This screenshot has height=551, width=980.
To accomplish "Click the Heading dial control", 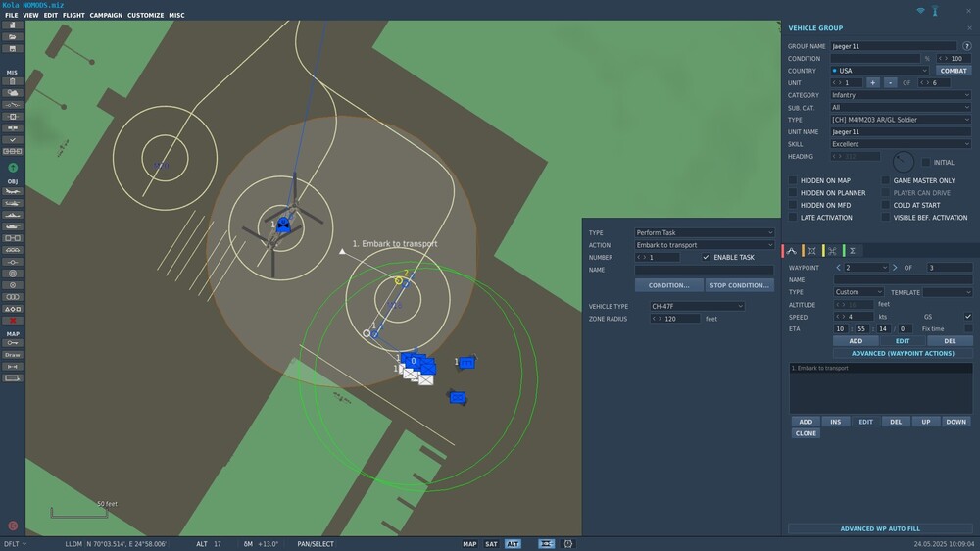I will tap(904, 162).
